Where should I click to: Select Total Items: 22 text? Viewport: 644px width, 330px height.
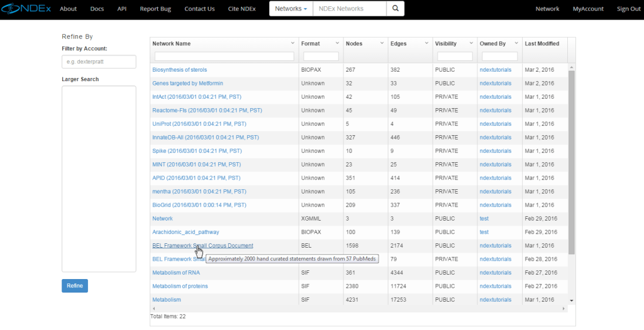(x=168, y=316)
